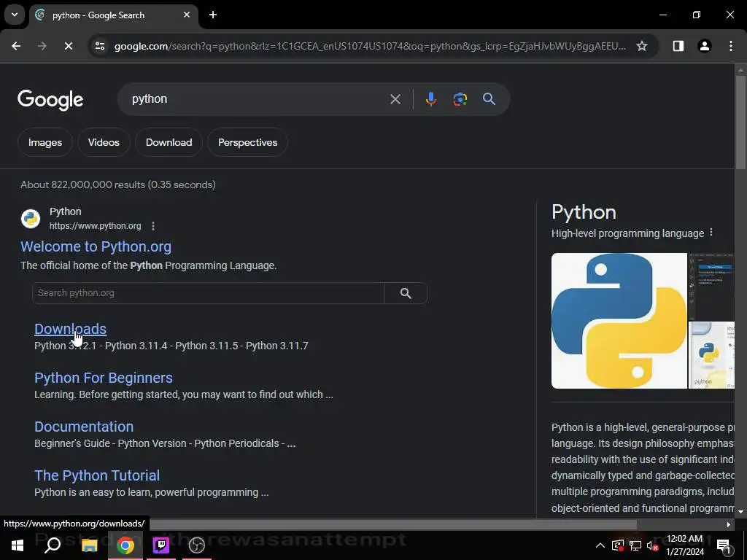
Task: Filter results by Images
Action: [x=44, y=142]
